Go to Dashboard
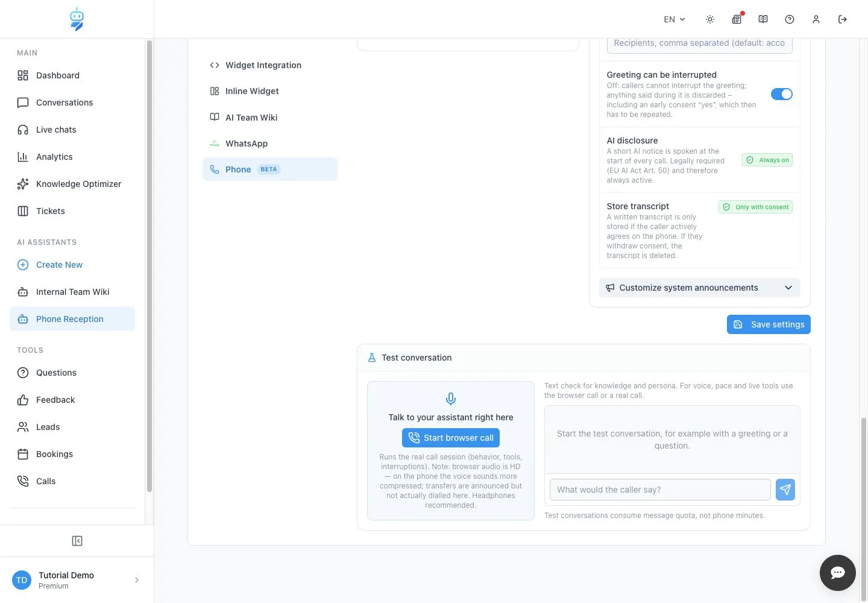Image resolution: width=868 pixels, height=603 pixels. (72, 75)
